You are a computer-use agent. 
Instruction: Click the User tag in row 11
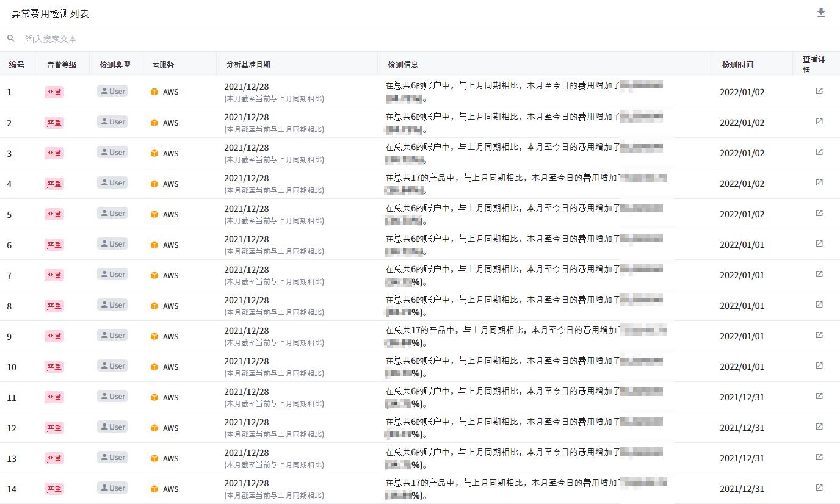(x=112, y=396)
